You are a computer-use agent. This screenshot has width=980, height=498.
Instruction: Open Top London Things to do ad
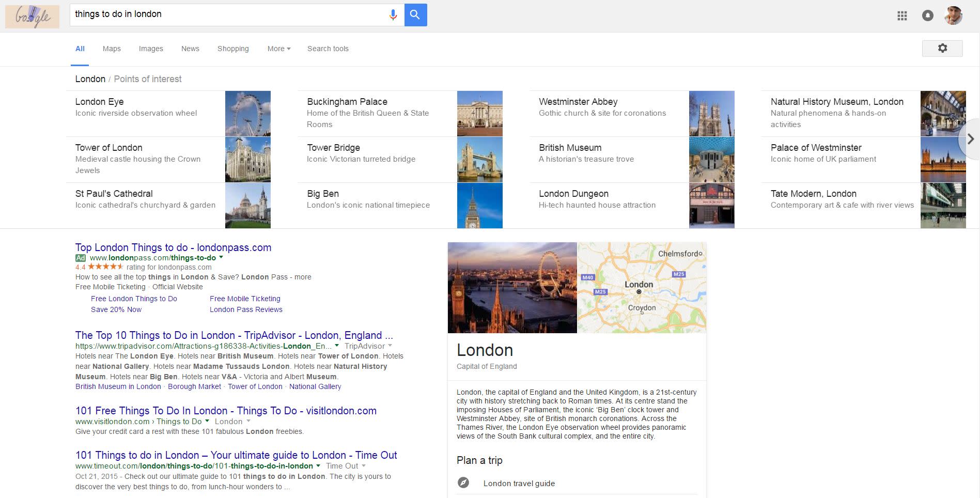(173, 247)
